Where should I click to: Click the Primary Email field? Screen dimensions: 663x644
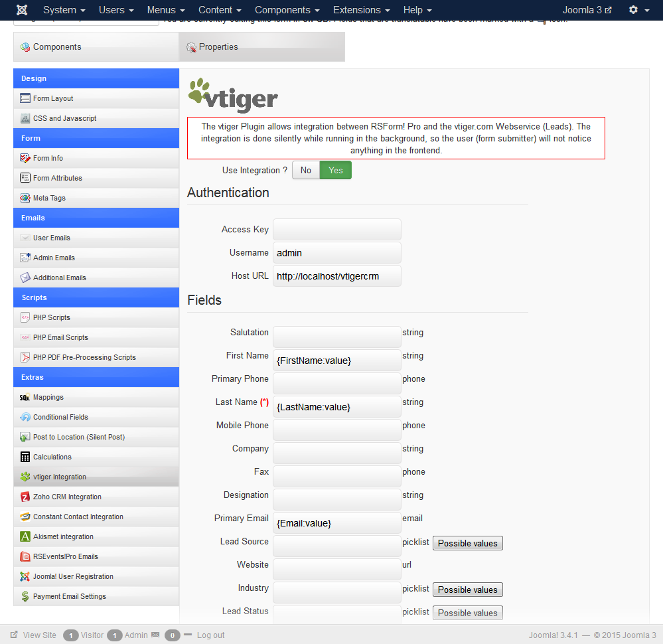(337, 523)
